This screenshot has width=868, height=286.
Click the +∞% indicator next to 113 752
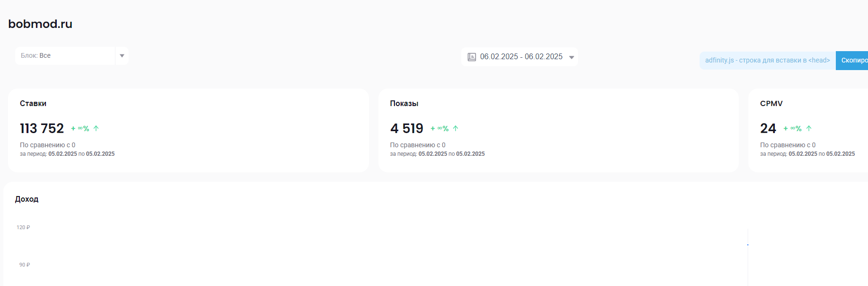click(80, 128)
